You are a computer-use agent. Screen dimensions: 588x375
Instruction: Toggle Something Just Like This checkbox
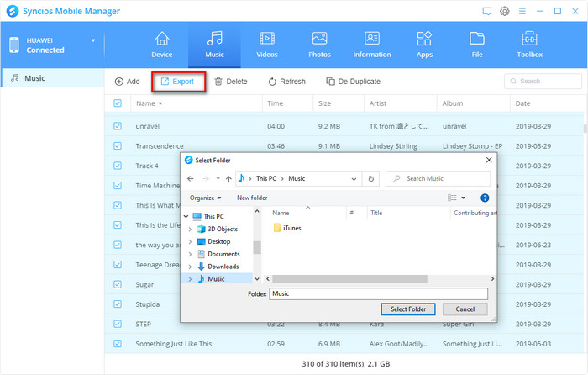[118, 343]
